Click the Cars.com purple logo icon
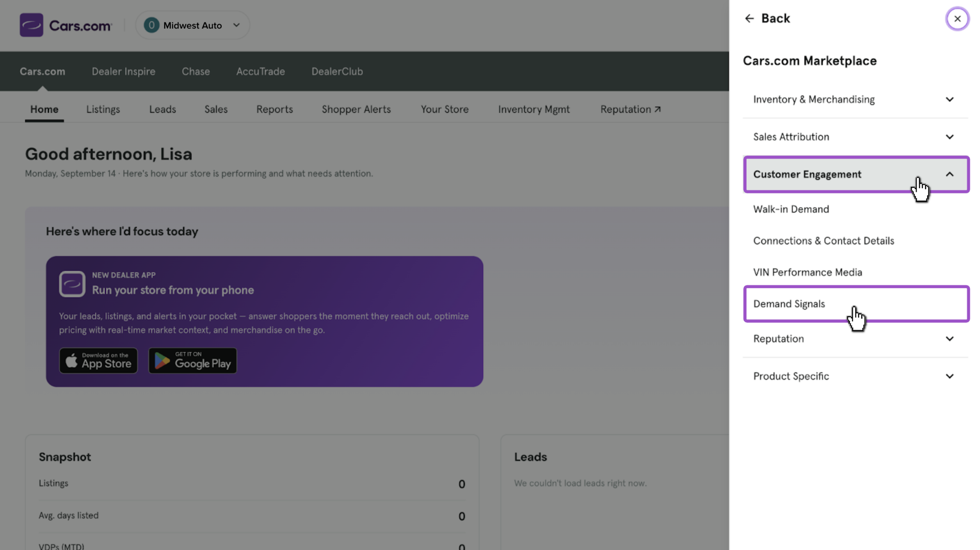This screenshot has height=550, width=980. [31, 25]
